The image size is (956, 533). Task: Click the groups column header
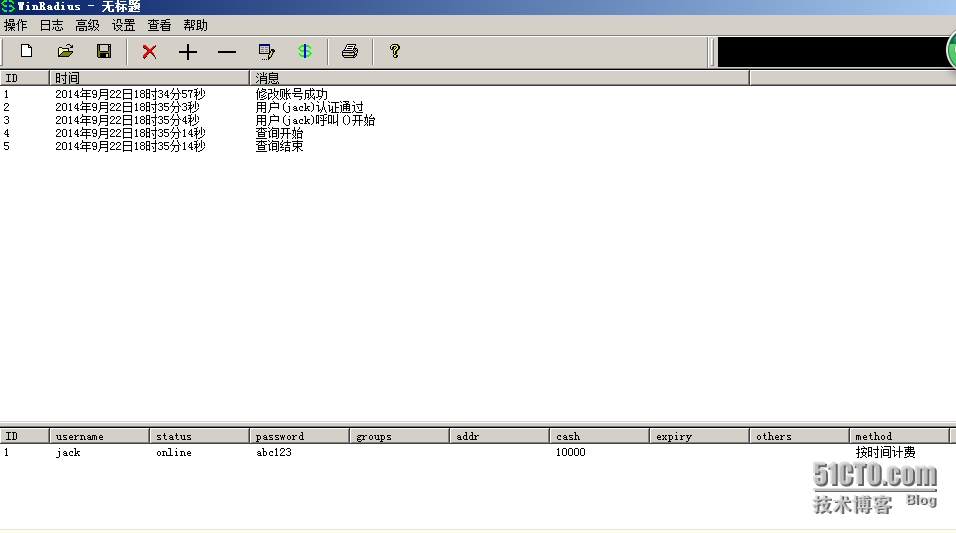399,436
